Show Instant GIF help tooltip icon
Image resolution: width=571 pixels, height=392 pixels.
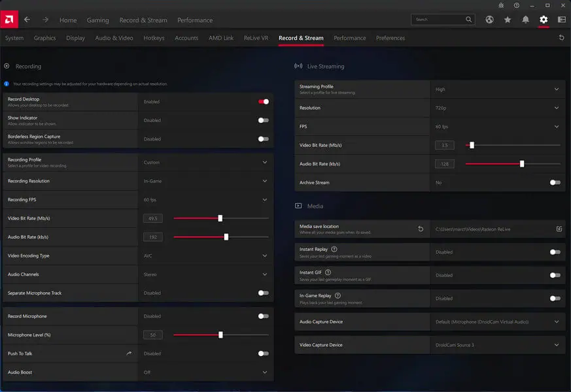[x=328, y=272]
